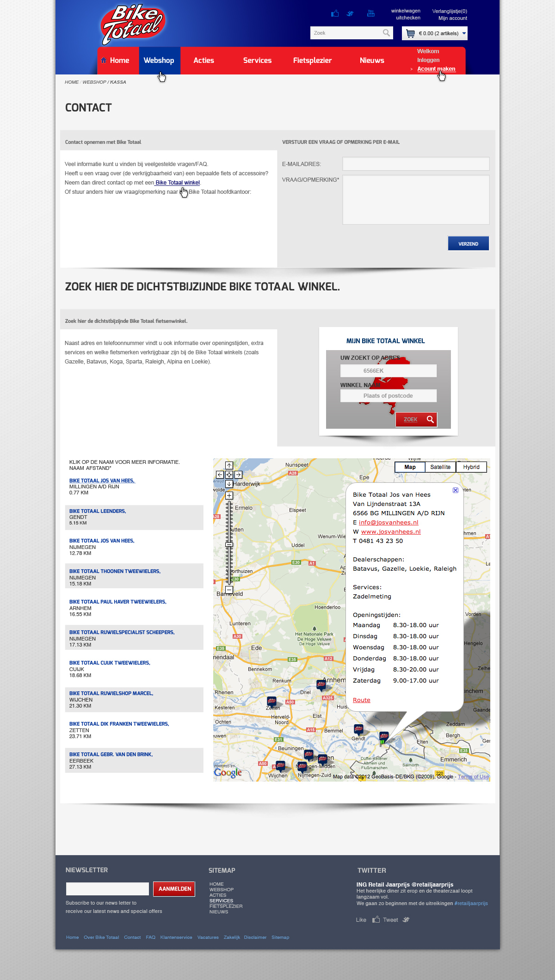Go to Services in the navigation
The height and width of the screenshot is (980, 555).
click(x=257, y=60)
